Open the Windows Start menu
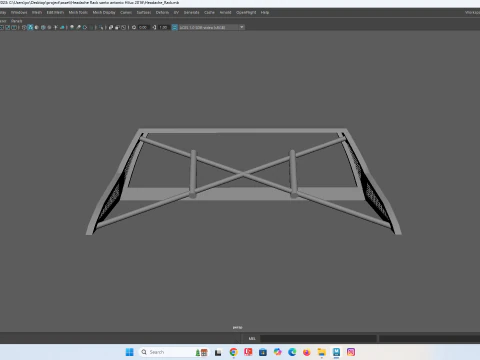This screenshot has width=480, height=360. pyautogui.click(x=130, y=352)
